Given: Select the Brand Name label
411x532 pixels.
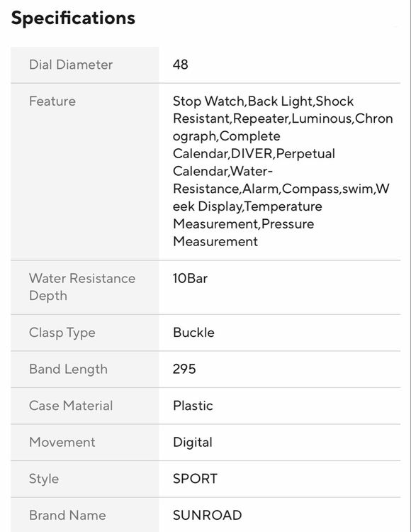Looking at the screenshot, I should click(x=67, y=516).
